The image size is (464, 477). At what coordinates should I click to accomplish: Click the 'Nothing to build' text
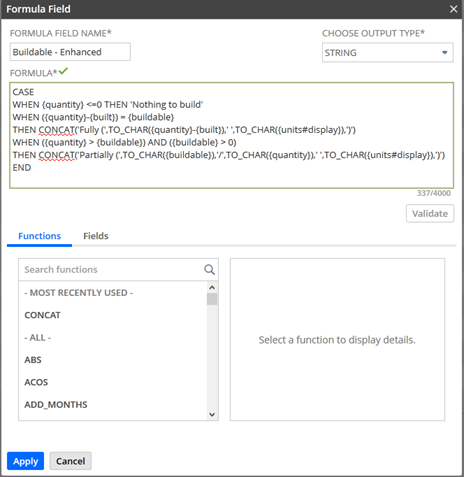pos(167,105)
